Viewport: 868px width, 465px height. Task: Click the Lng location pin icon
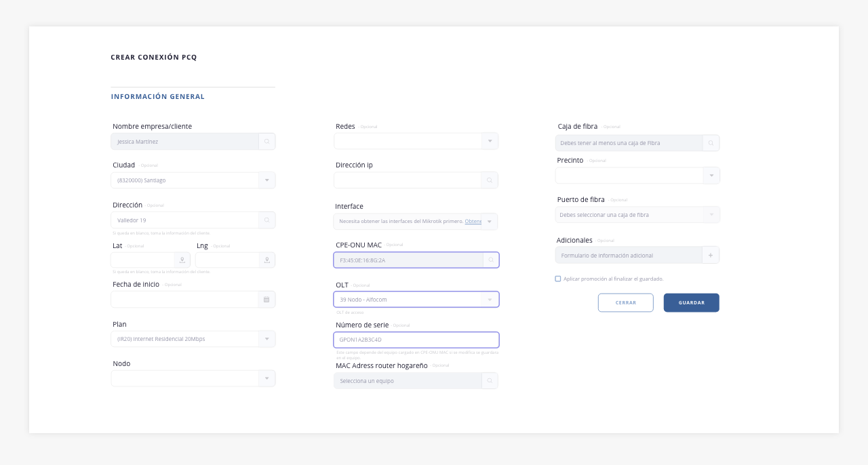(268, 260)
